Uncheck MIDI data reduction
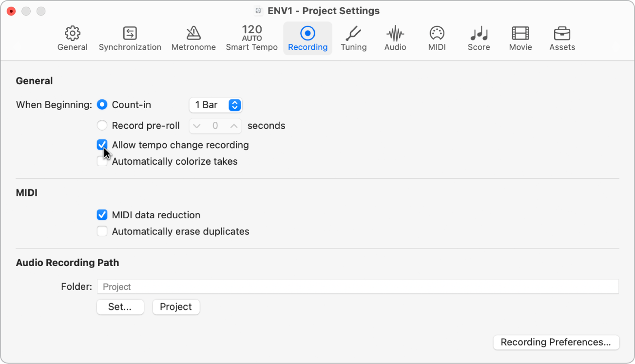Viewport: 635px width, 364px height. tap(102, 215)
